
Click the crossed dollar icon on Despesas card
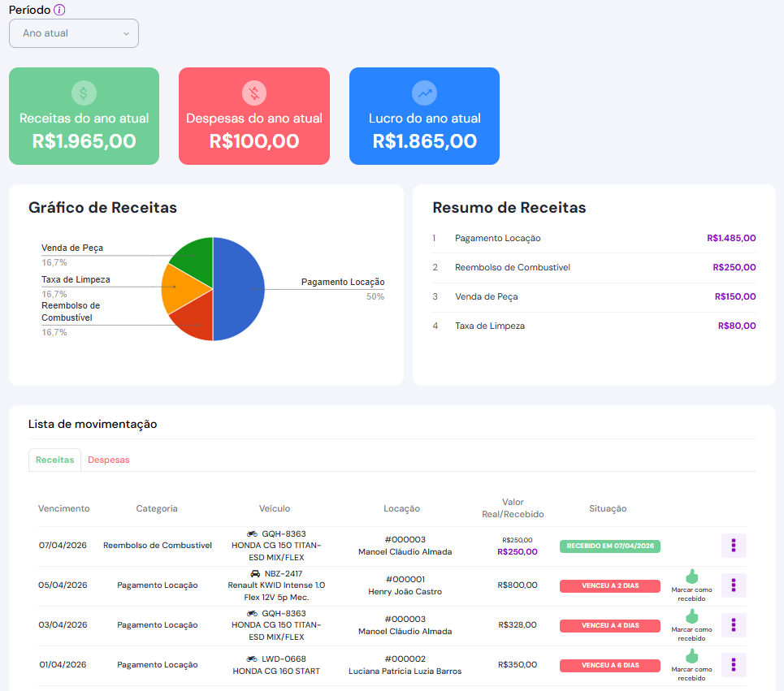tap(254, 93)
